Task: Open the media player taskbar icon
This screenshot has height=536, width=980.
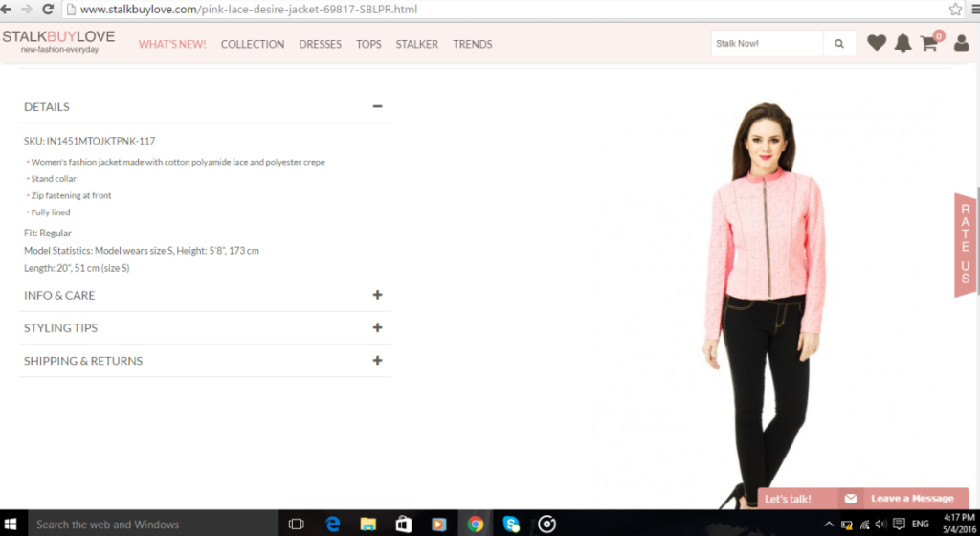Action: click(438, 525)
